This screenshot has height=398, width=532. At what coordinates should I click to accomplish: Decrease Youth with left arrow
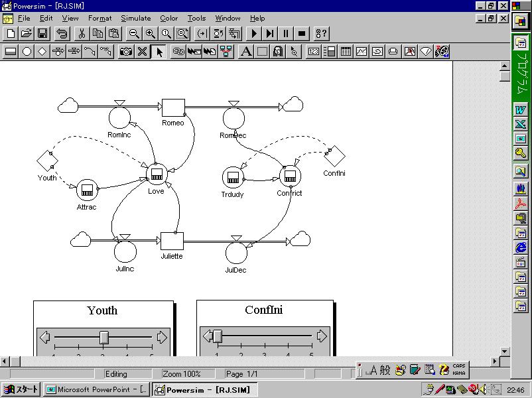point(44,338)
